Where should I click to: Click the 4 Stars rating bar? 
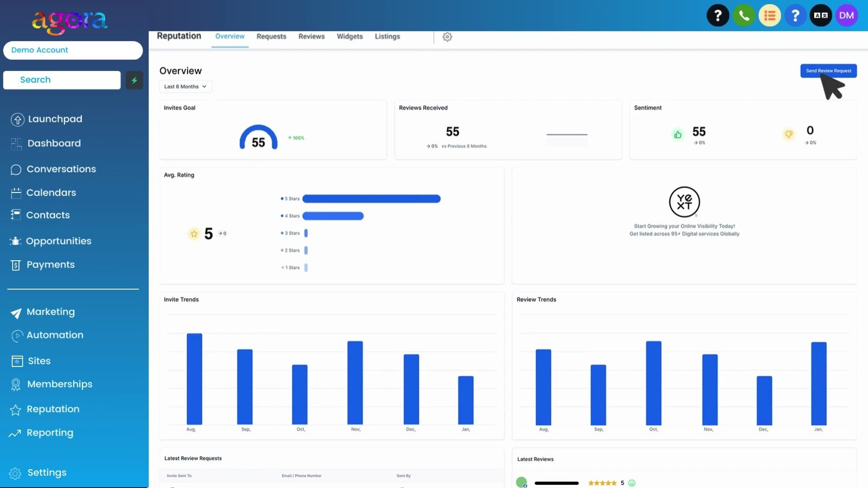pos(333,216)
